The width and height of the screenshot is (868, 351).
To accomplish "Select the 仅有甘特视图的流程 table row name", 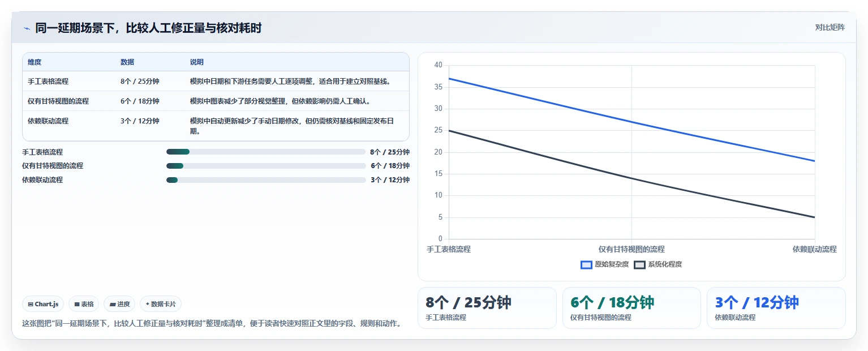I will tap(58, 101).
